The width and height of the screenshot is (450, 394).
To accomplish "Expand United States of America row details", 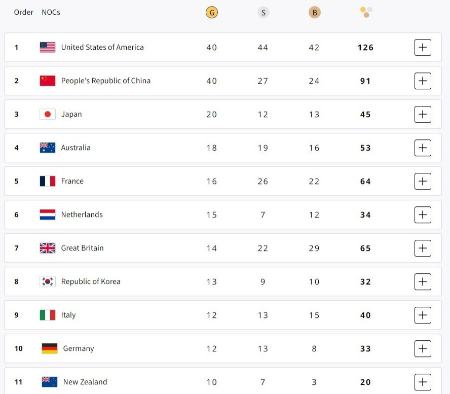I will pyautogui.click(x=423, y=47).
